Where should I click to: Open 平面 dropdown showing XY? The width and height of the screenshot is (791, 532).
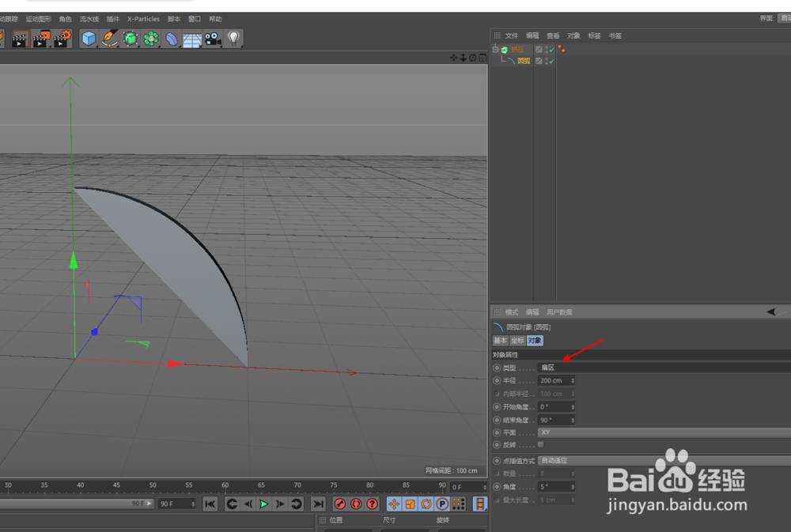pos(664,432)
